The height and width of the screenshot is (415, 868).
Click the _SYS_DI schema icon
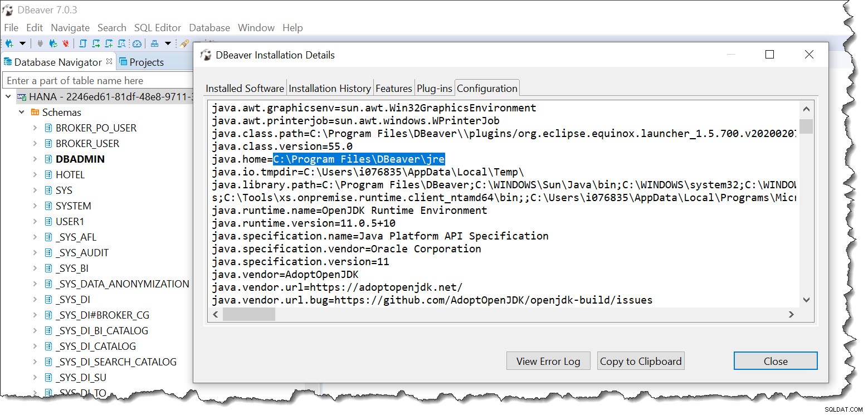48,299
